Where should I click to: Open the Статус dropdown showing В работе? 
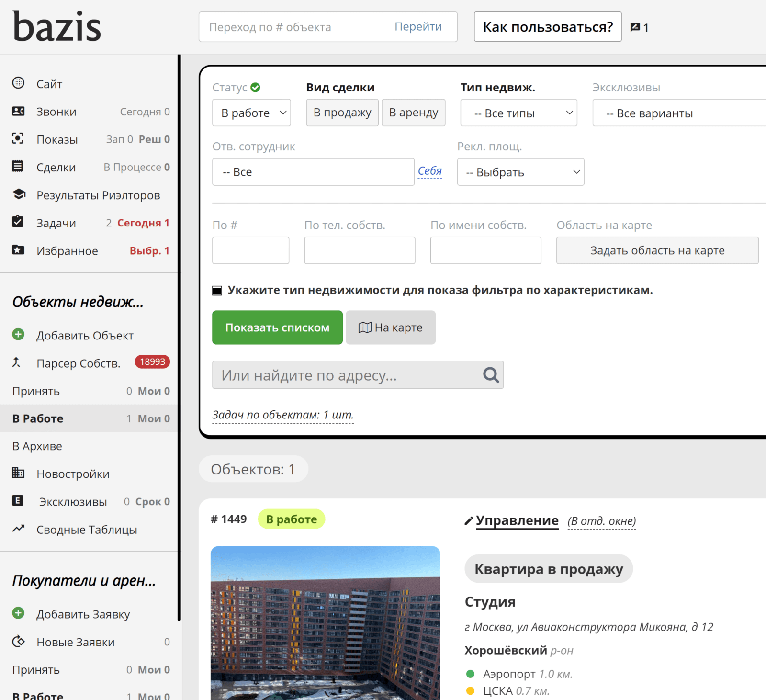[251, 113]
